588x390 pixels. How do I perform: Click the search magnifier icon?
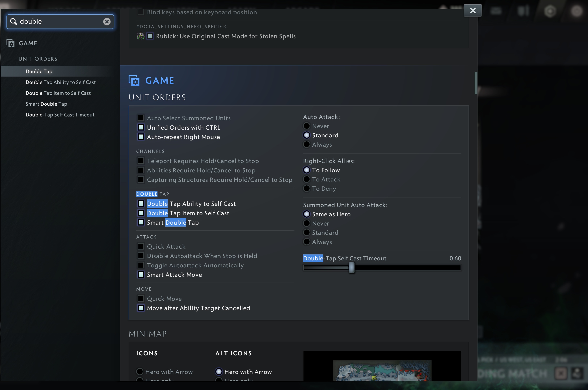point(13,22)
